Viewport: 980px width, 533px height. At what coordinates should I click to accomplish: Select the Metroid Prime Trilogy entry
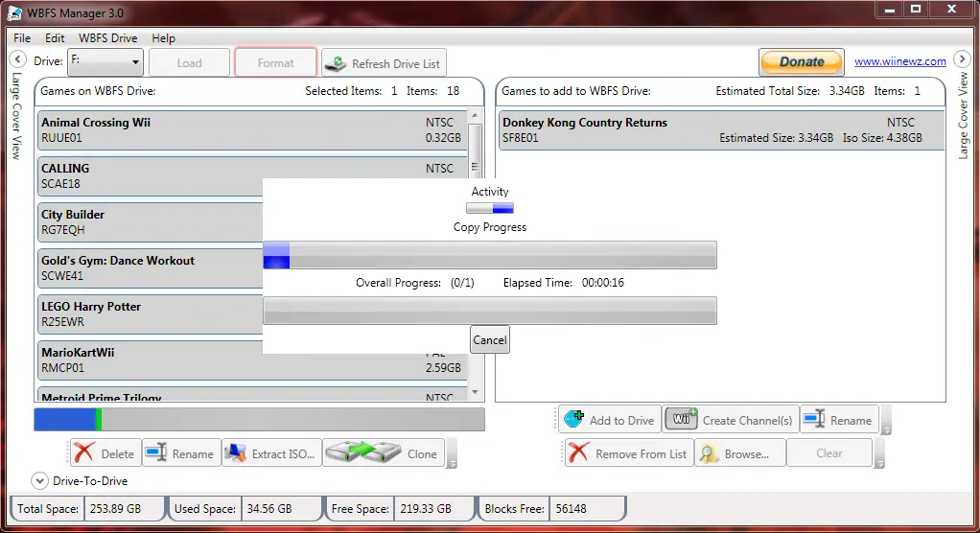pos(252,394)
